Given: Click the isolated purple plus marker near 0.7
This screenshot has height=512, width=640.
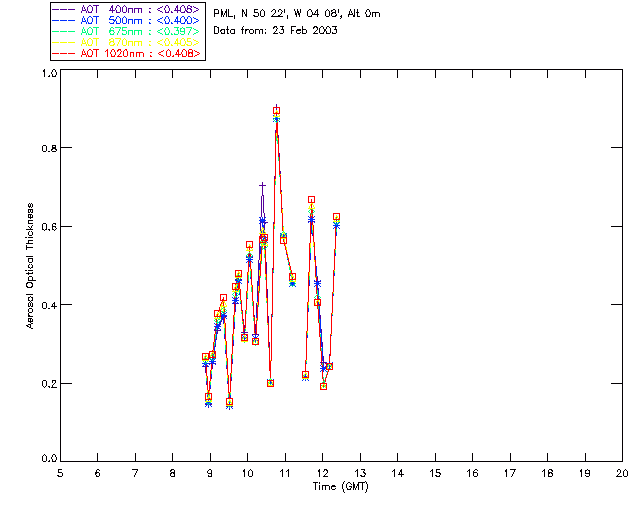Looking at the screenshot, I should click(262, 186).
